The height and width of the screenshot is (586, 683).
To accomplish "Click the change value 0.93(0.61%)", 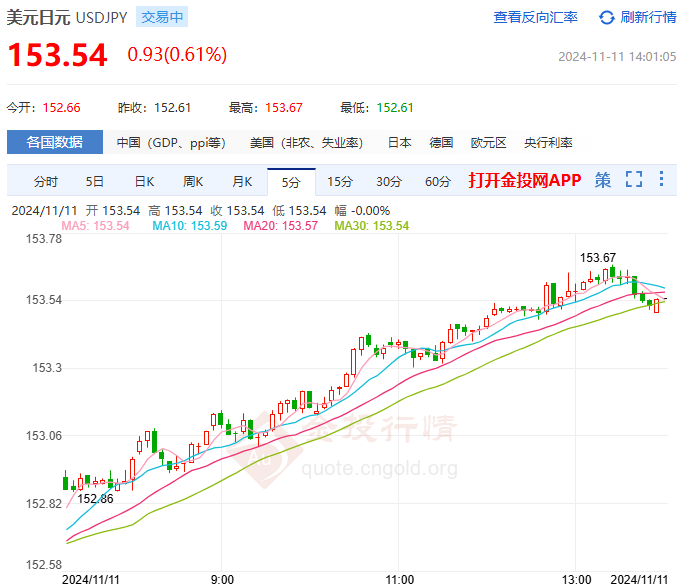I will [177, 54].
